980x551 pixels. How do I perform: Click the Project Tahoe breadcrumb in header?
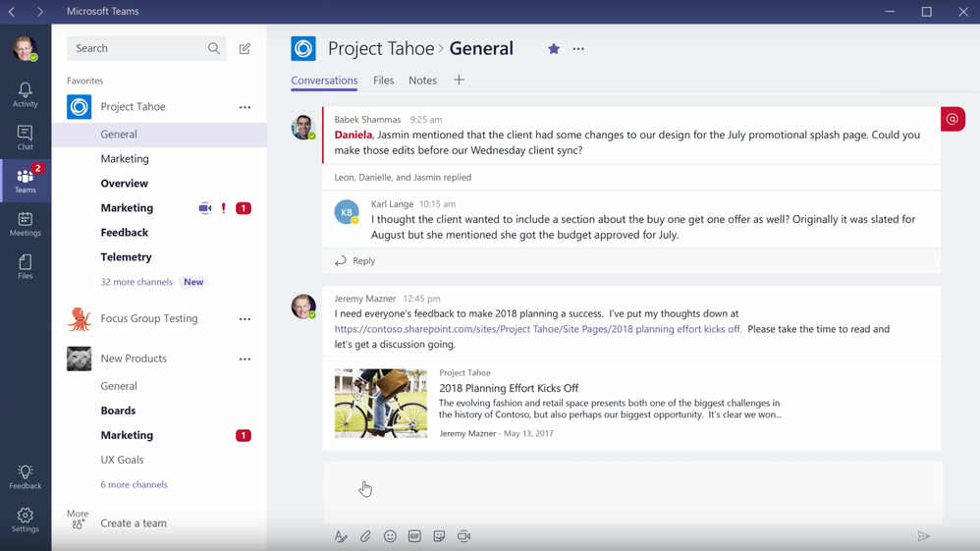click(381, 49)
